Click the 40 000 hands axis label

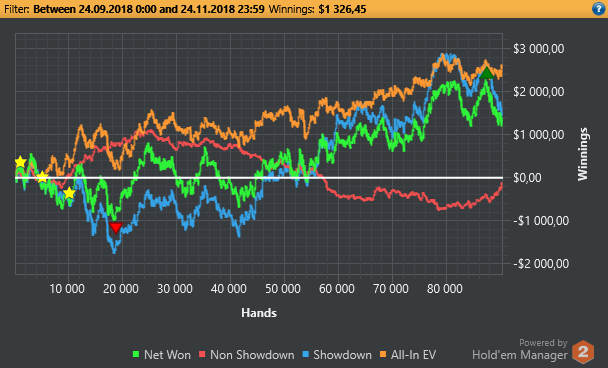point(229,289)
